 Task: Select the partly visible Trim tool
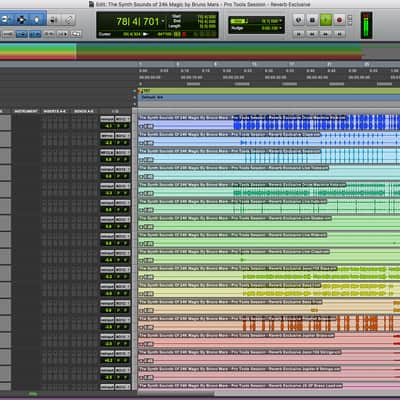point(5,20)
